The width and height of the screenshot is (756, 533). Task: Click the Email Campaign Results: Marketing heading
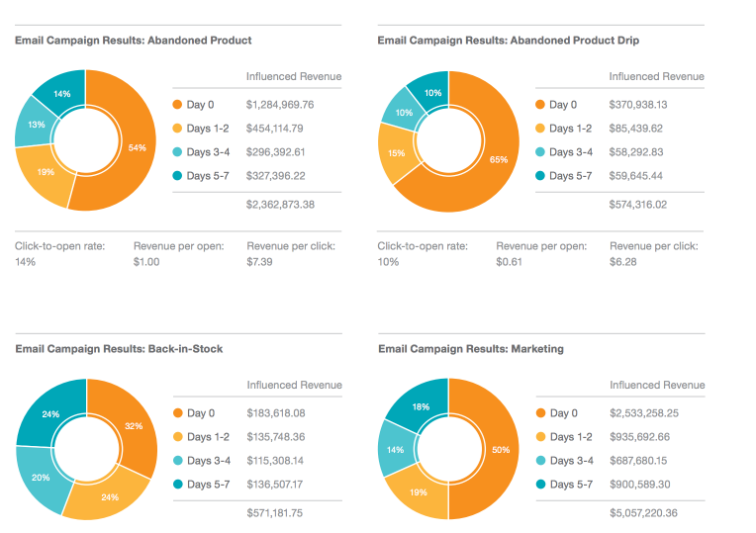(471, 349)
